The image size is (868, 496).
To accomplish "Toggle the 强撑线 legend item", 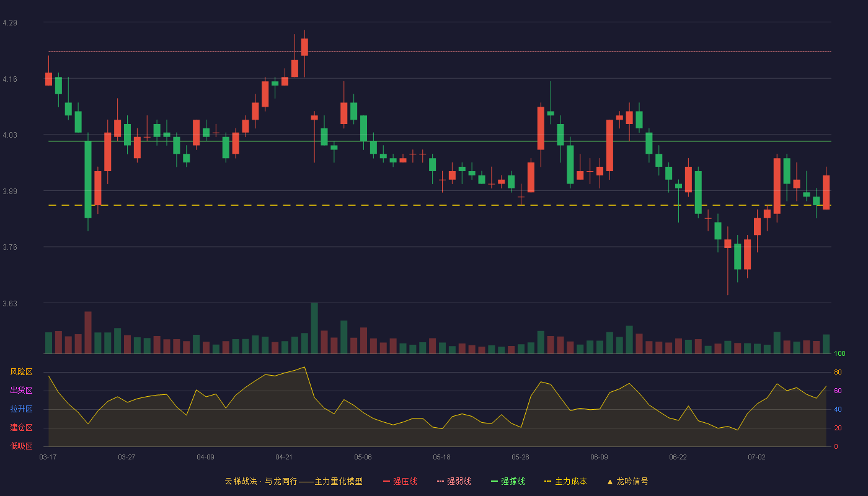I will [x=508, y=481].
